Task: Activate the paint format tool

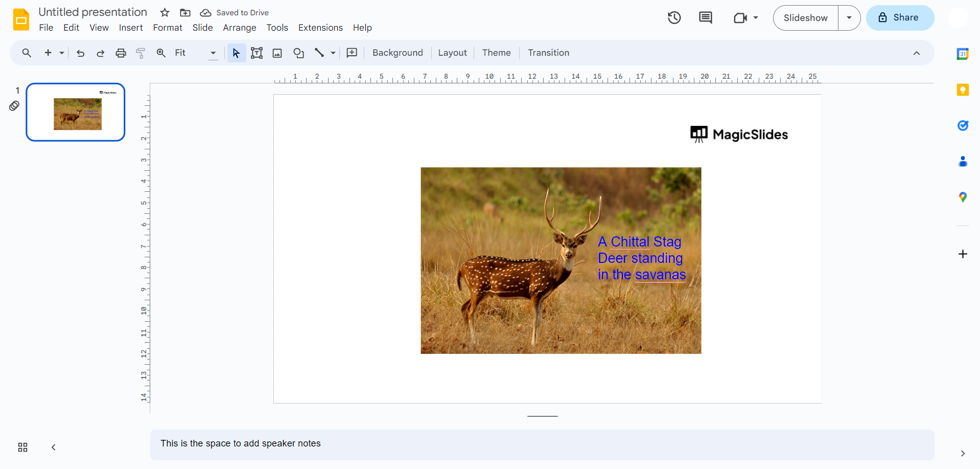Action: 141,53
